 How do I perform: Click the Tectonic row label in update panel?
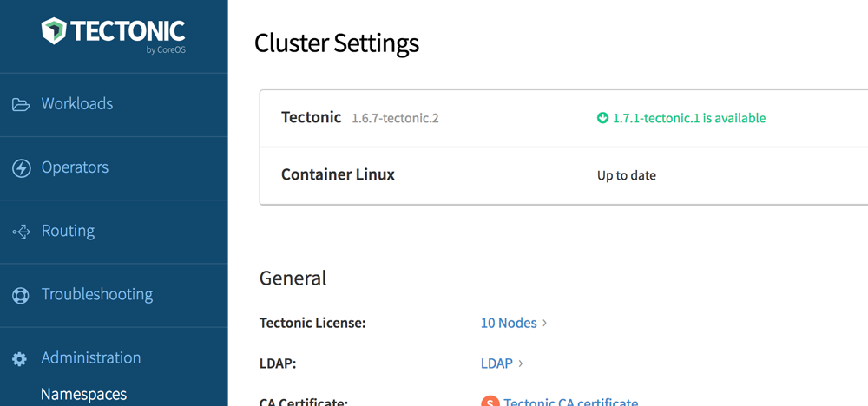coord(311,117)
